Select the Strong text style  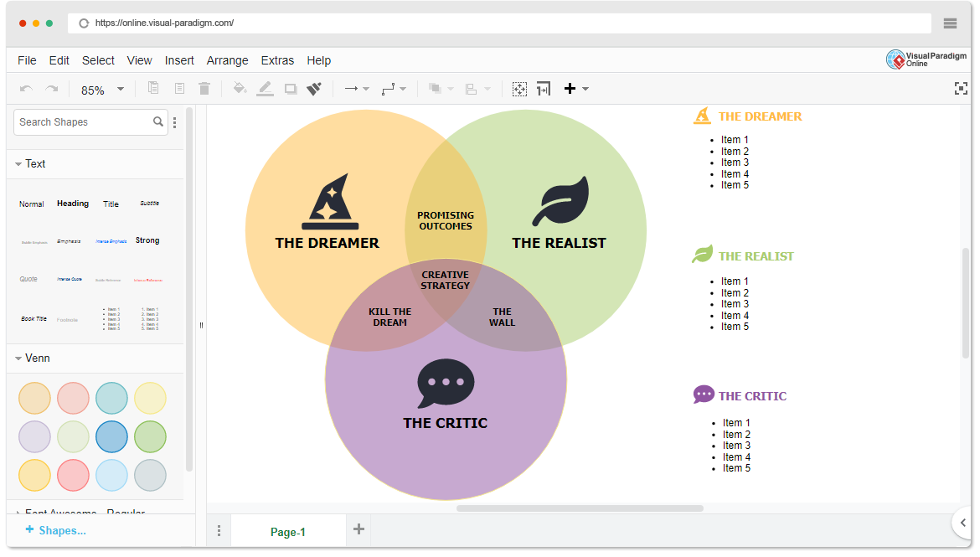click(x=147, y=240)
